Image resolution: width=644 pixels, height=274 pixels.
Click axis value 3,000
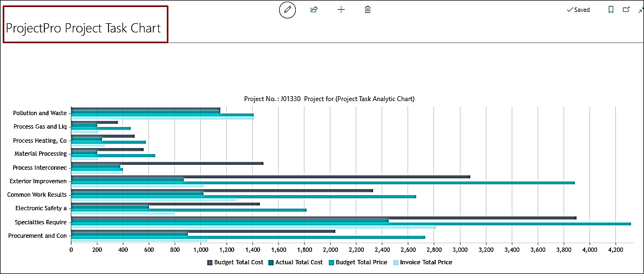[x=460, y=249]
